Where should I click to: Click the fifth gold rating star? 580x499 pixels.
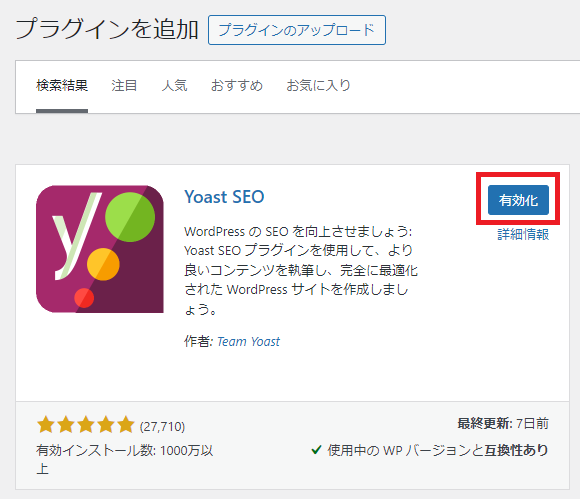(126, 425)
